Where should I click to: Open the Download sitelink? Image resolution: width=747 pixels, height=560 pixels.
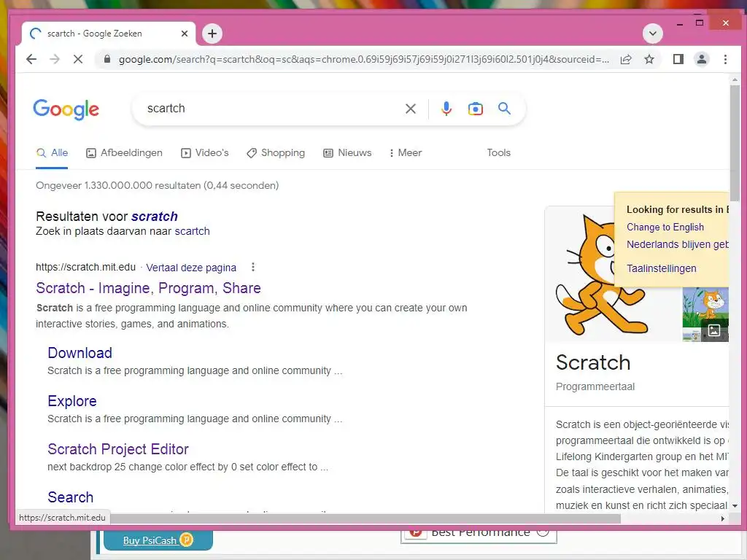[80, 353]
